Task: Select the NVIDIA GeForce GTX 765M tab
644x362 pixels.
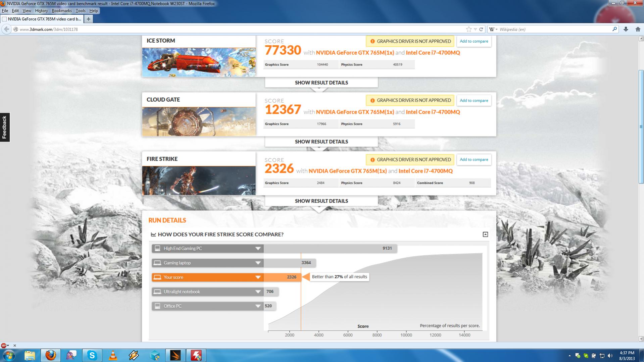Action: [x=42, y=19]
